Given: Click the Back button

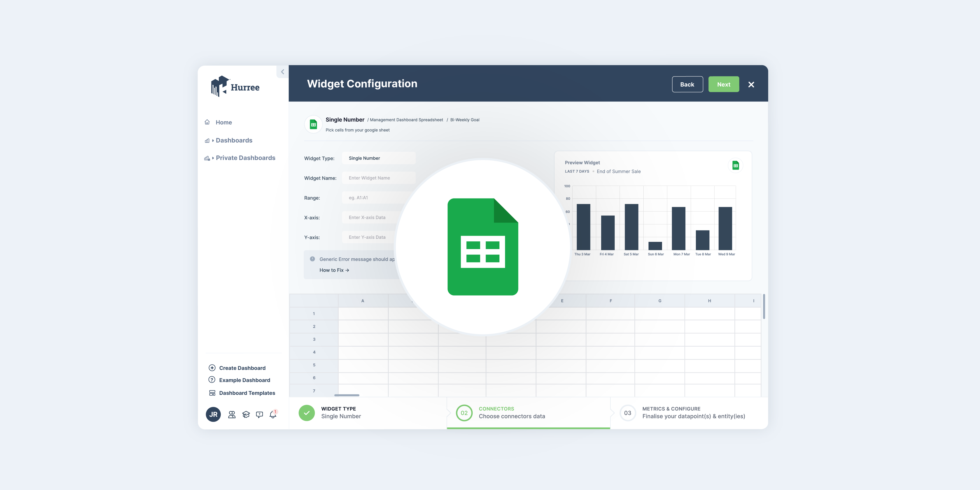Looking at the screenshot, I should pyautogui.click(x=687, y=84).
